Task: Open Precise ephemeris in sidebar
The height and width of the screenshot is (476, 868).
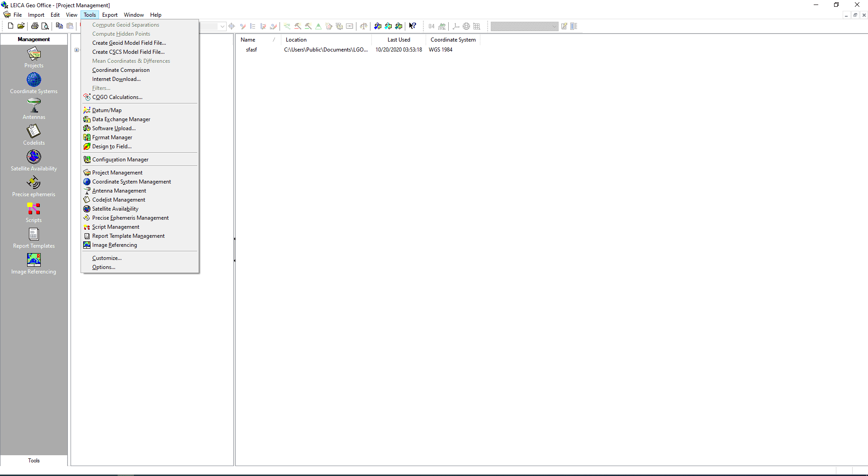Action: coord(34,187)
